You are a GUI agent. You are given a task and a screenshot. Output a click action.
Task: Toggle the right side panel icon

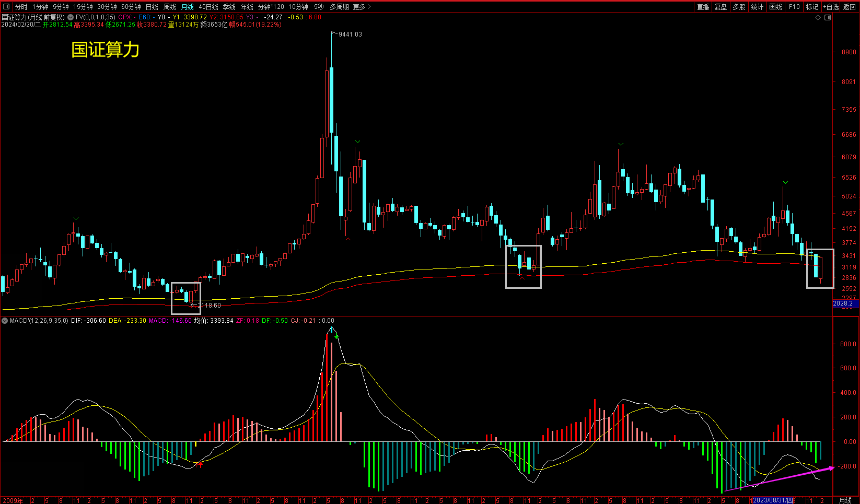coord(828,18)
